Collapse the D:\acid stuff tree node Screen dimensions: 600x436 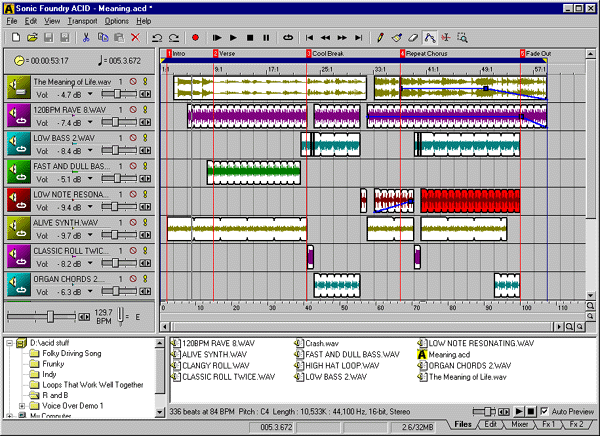pyautogui.click(x=10, y=343)
